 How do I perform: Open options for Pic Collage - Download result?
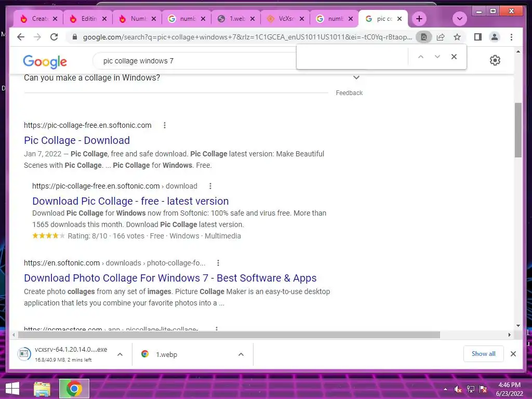[x=165, y=125]
